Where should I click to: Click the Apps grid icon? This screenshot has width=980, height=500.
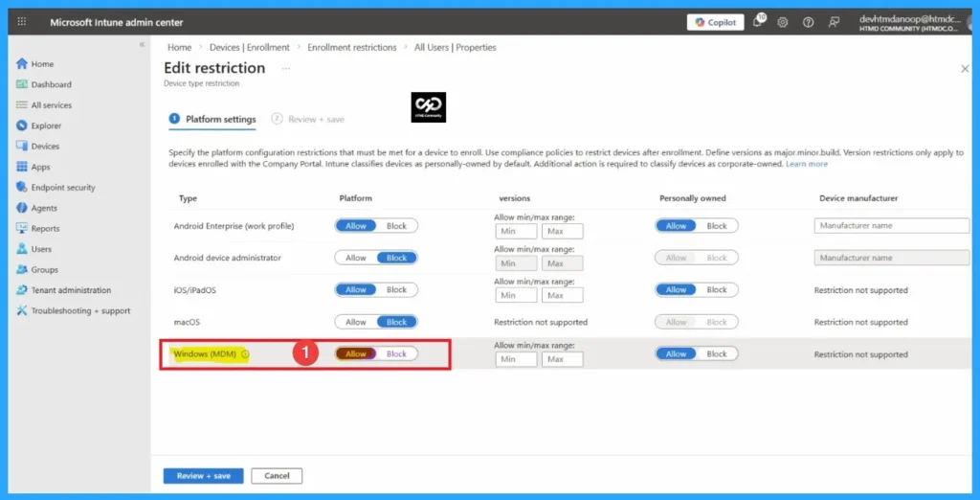(22, 167)
